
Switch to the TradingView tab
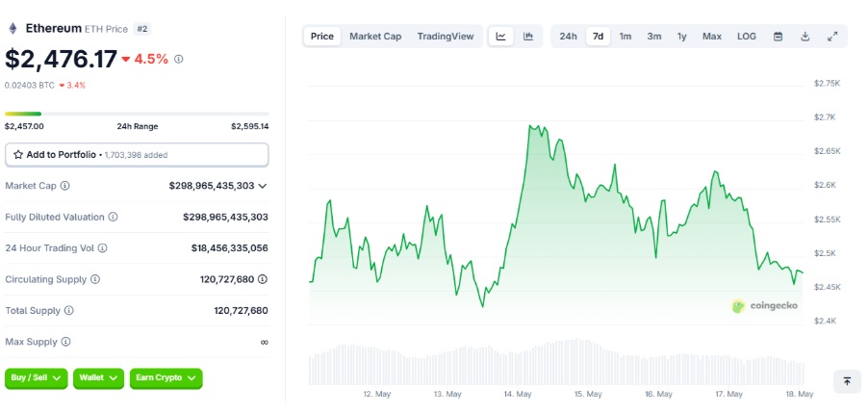(x=446, y=37)
